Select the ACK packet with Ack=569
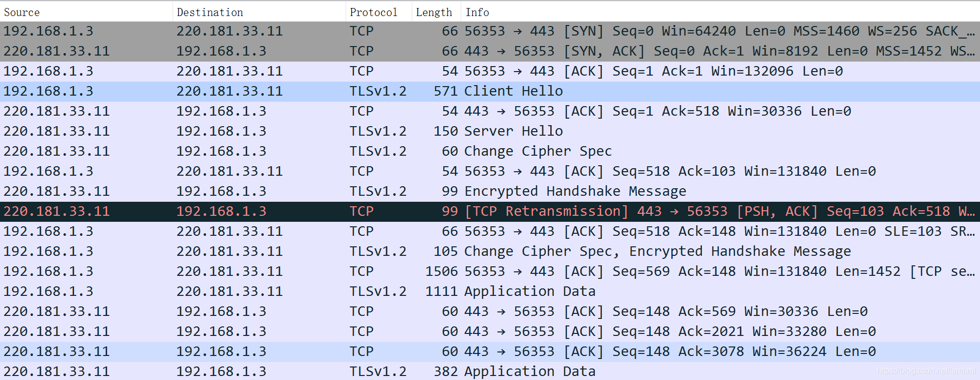 490,311
